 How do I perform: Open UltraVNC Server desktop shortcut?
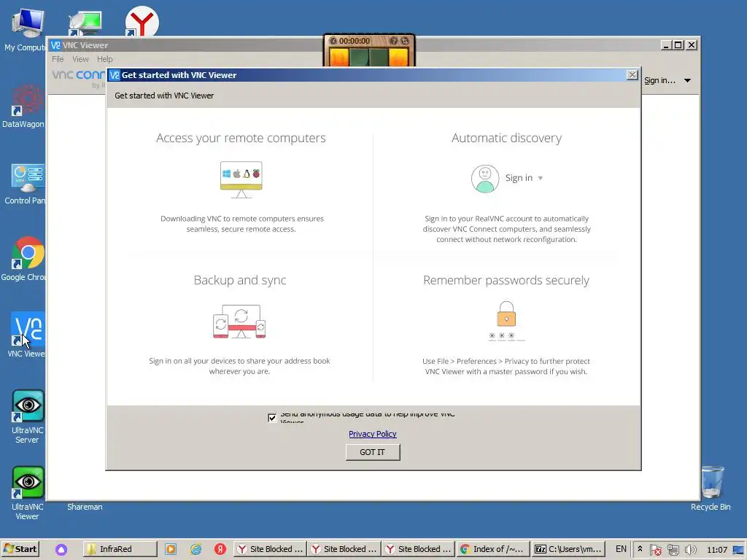(27, 416)
